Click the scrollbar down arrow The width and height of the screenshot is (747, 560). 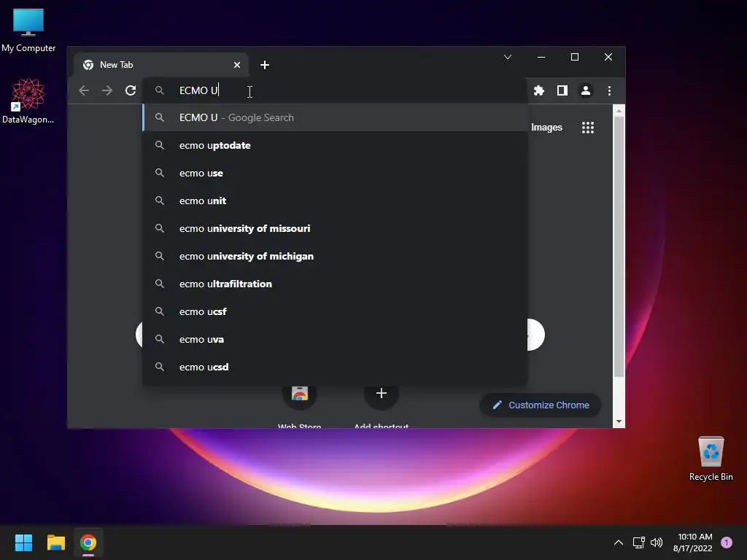point(619,421)
